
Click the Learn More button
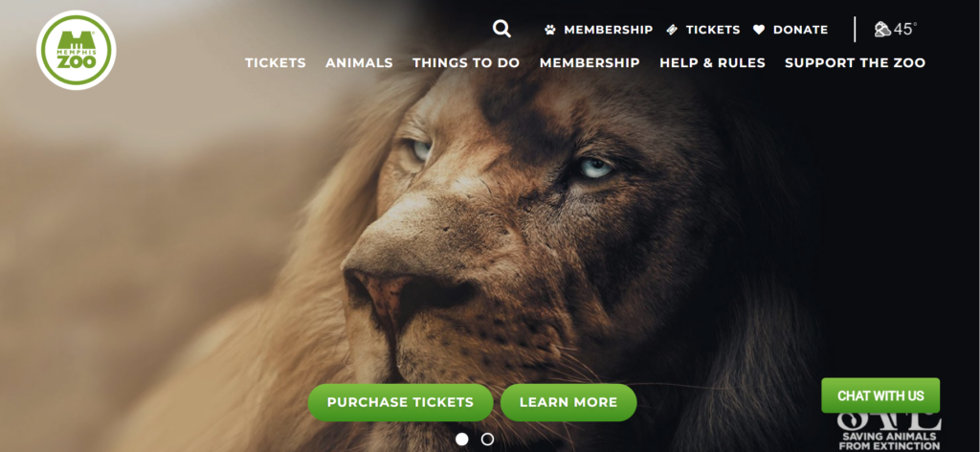click(x=568, y=402)
